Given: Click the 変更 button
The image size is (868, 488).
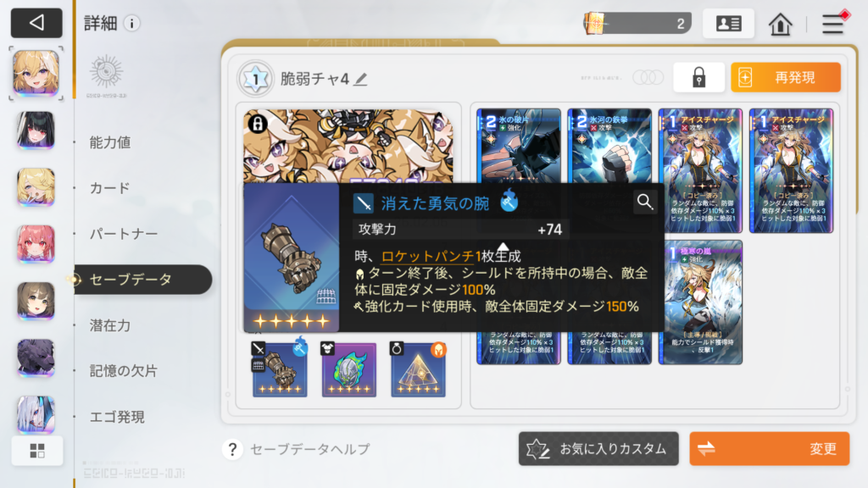Looking at the screenshot, I should [x=770, y=449].
